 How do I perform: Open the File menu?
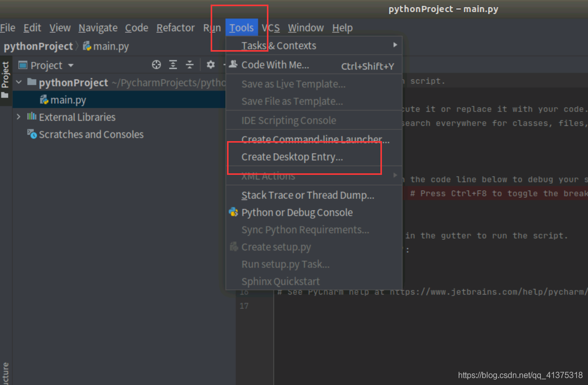(8, 28)
